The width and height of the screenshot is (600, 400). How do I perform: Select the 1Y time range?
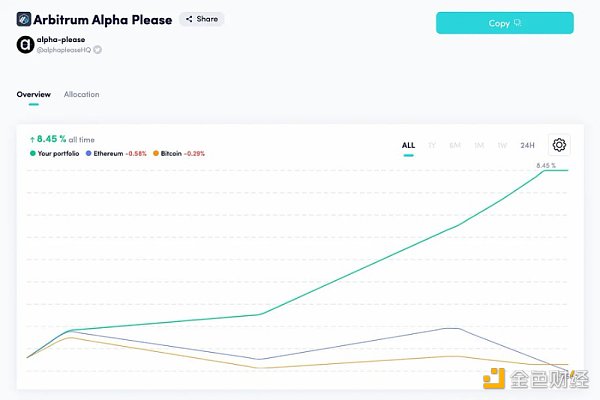coord(432,145)
